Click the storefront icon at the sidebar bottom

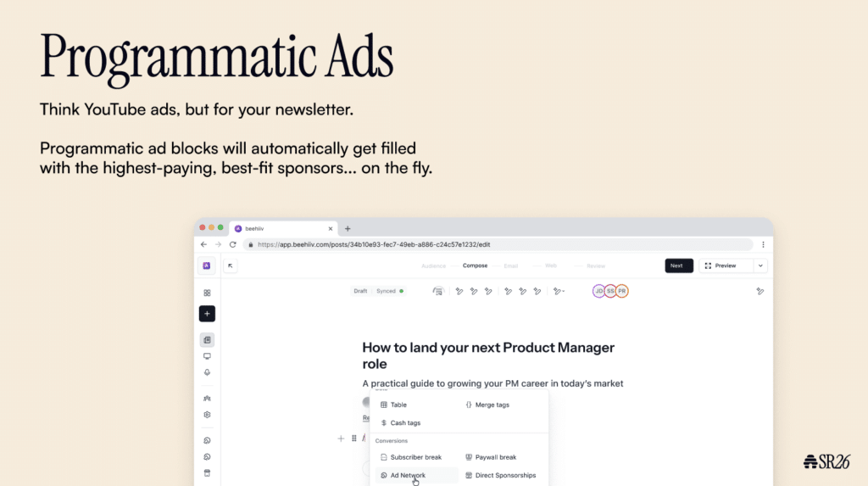click(x=207, y=473)
